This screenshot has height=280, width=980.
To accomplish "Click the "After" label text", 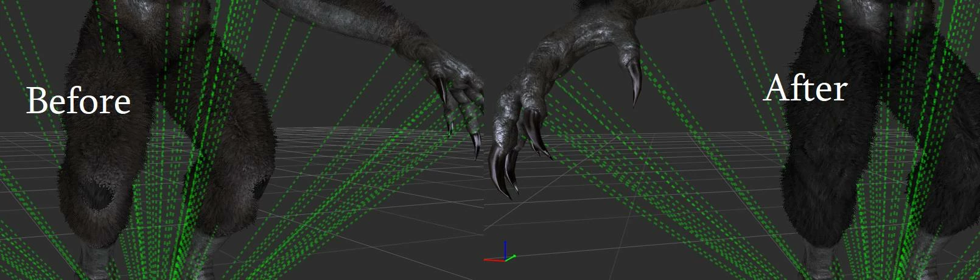I will tap(805, 88).
